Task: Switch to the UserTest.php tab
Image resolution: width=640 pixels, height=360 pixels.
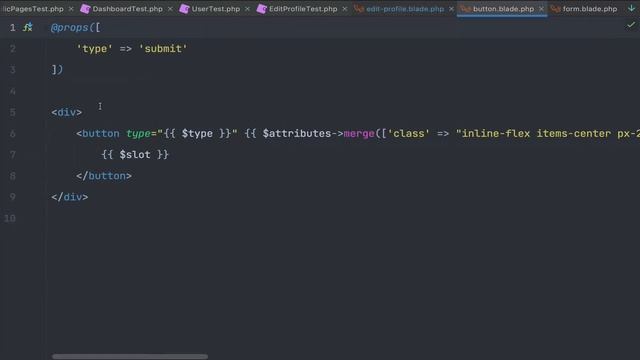Action: pyautogui.click(x=216, y=9)
